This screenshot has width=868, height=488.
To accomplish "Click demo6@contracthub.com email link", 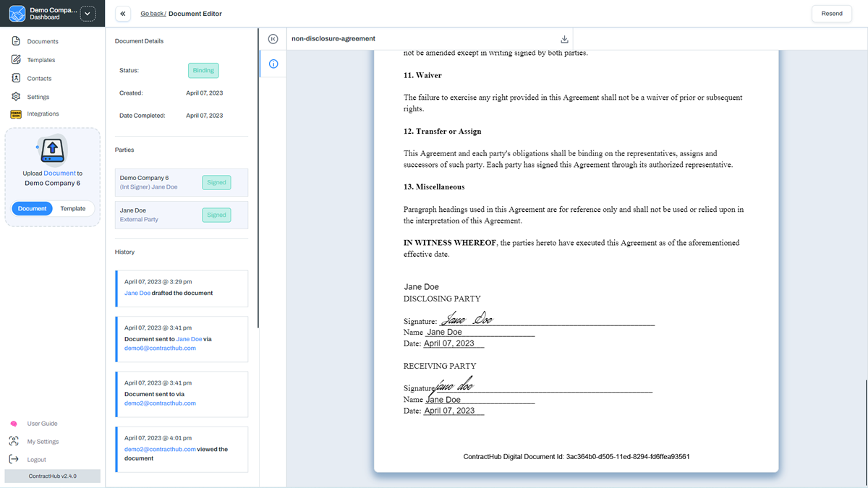I will pyautogui.click(x=160, y=348).
